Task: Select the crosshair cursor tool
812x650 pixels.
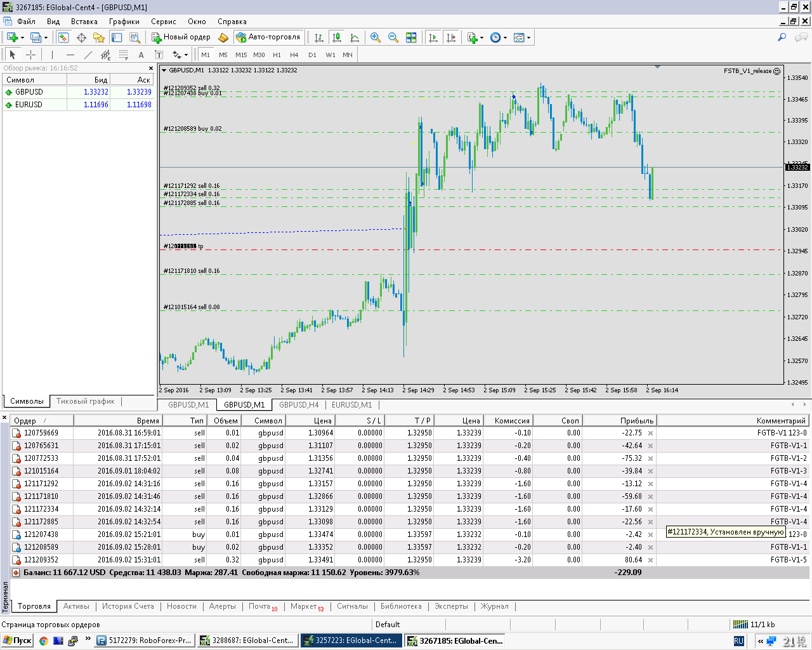Action: 30,55
